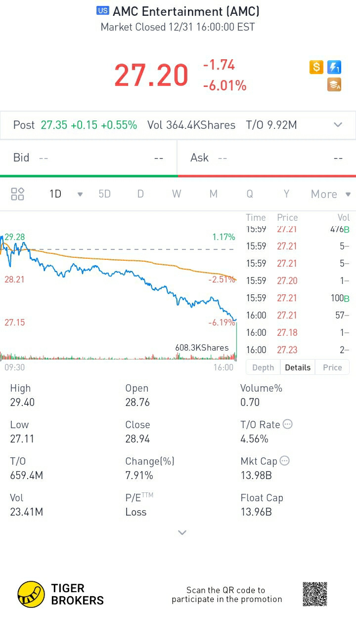Select the Depth tab
Image resolution: width=356 pixels, height=644 pixels.
263,367
